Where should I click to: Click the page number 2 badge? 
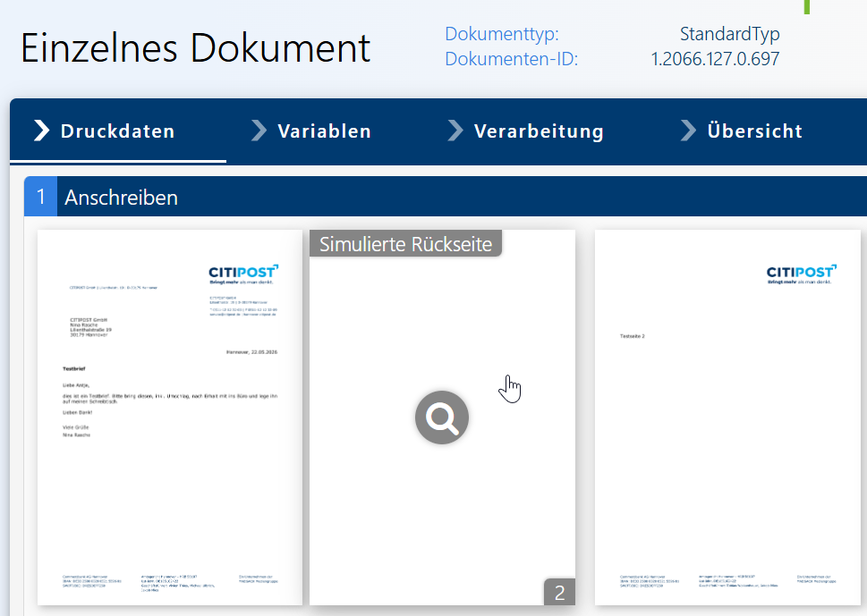(559, 592)
